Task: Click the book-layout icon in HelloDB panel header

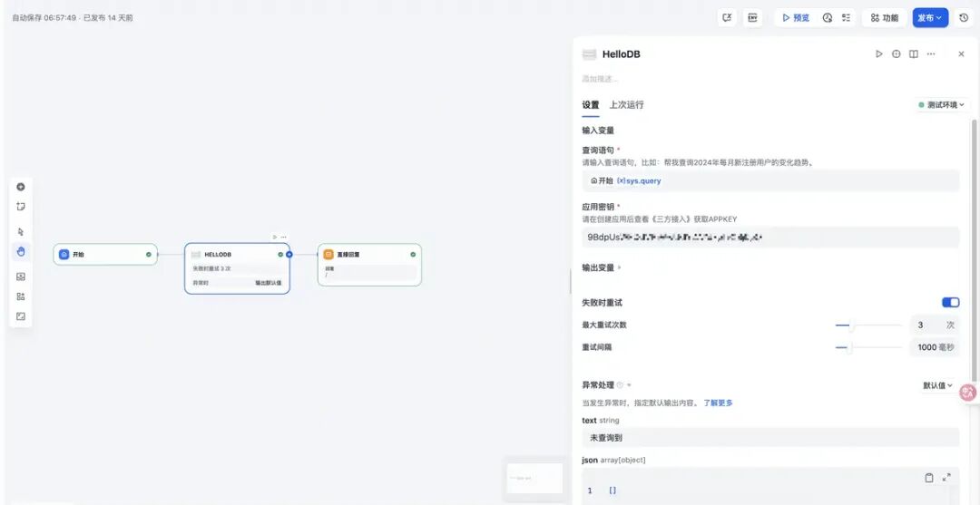Action: (x=914, y=54)
